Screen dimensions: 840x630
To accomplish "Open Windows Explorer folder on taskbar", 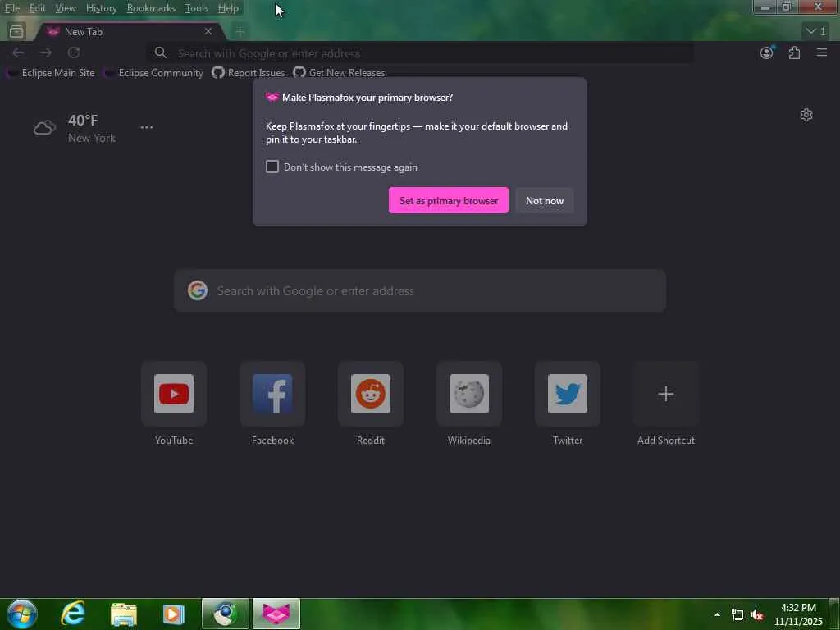I will point(124,614).
